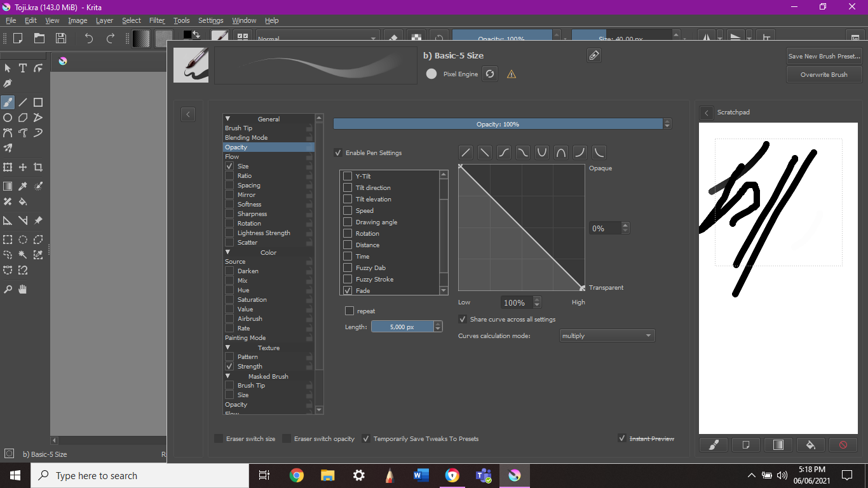The width and height of the screenshot is (868, 488).
Task: Select the Crop tool
Action: [38, 167]
